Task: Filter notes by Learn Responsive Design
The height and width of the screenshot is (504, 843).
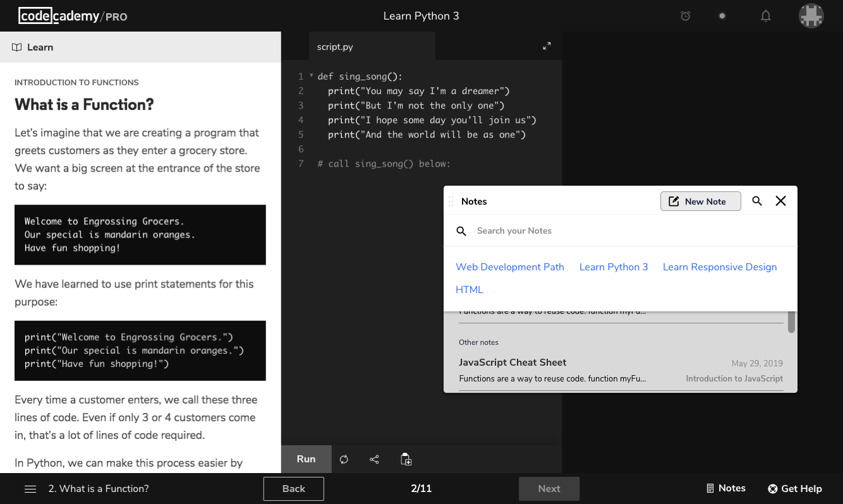Action: pyautogui.click(x=720, y=267)
